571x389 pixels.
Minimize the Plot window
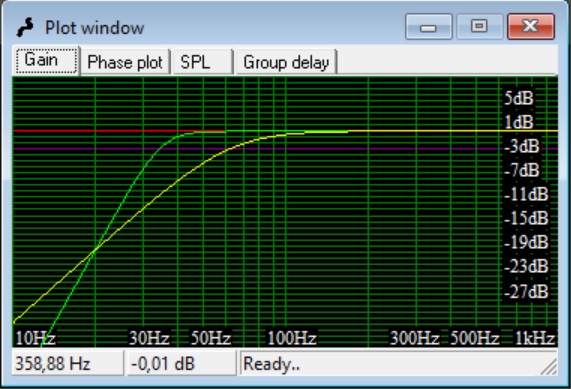pyautogui.click(x=429, y=26)
